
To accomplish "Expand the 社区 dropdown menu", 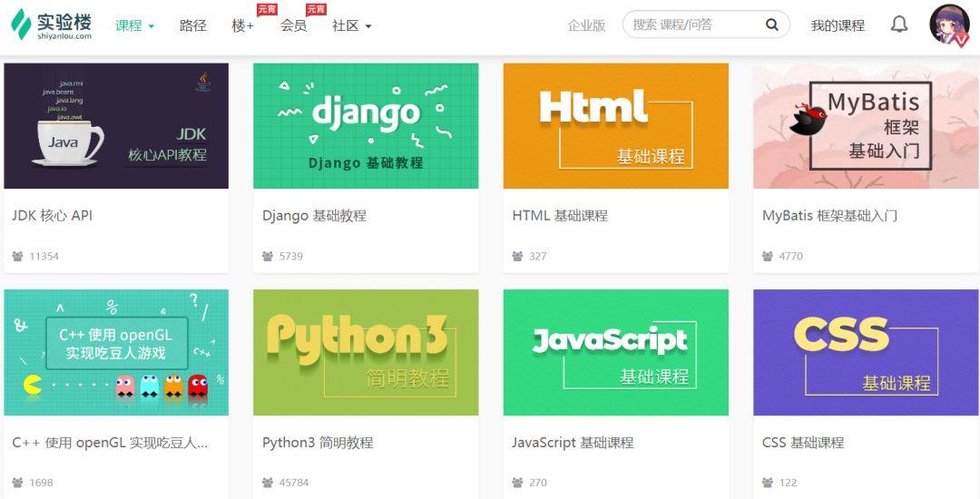I will 352,25.
